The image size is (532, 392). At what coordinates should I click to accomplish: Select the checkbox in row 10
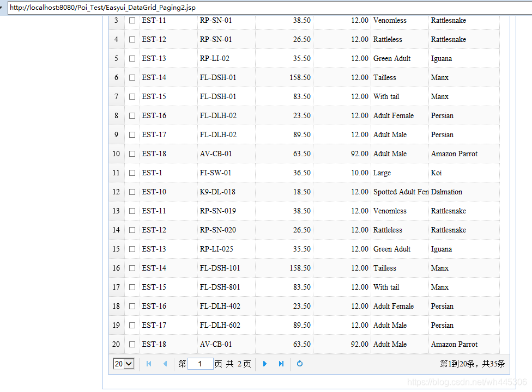132,154
